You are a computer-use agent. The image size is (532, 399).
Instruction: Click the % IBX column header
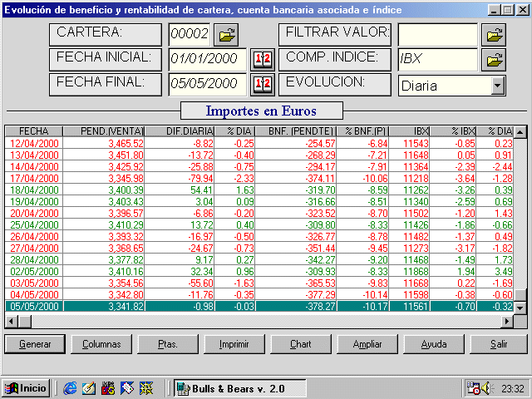click(x=453, y=131)
